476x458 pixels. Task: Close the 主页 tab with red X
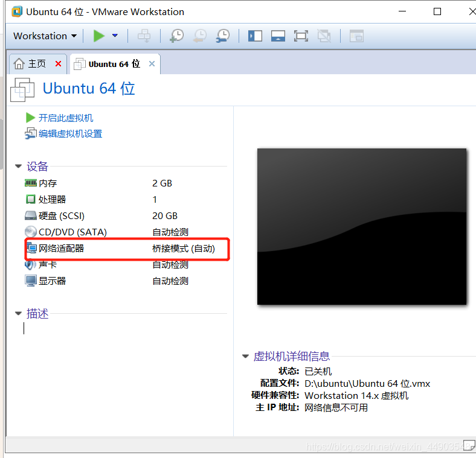(58, 64)
